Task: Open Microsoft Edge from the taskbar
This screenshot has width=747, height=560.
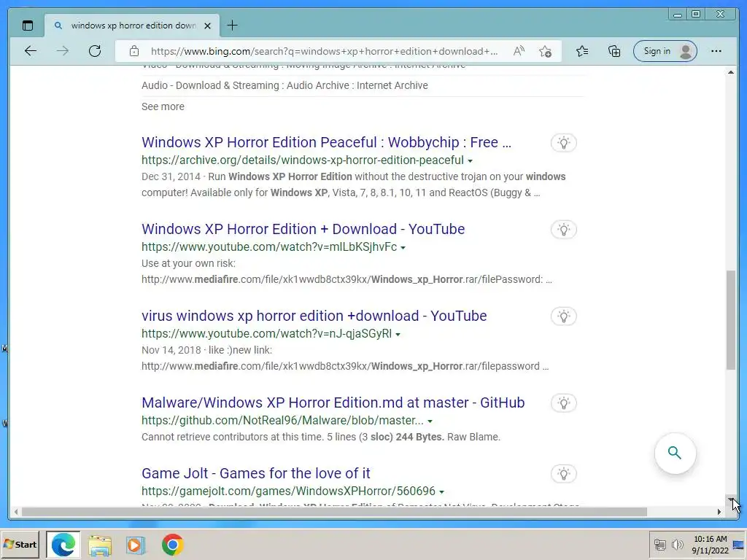Action: [x=63, y=544]
